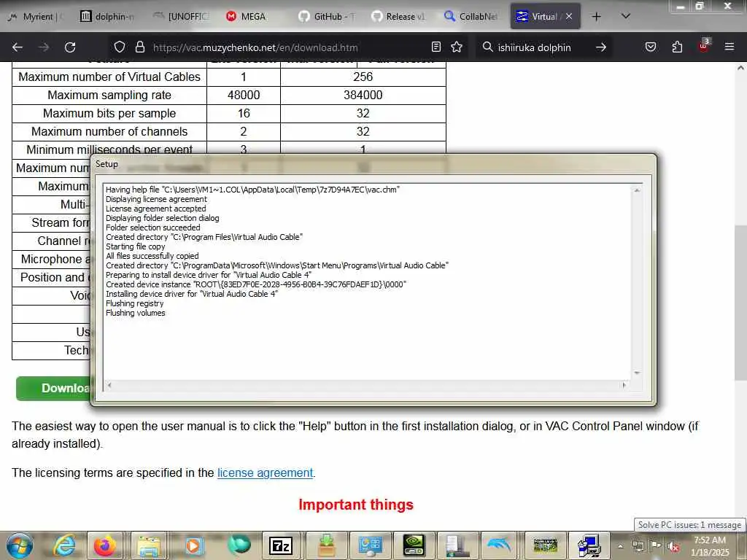
Task: Open the Windows Start menu
Action: coord(20,545)
